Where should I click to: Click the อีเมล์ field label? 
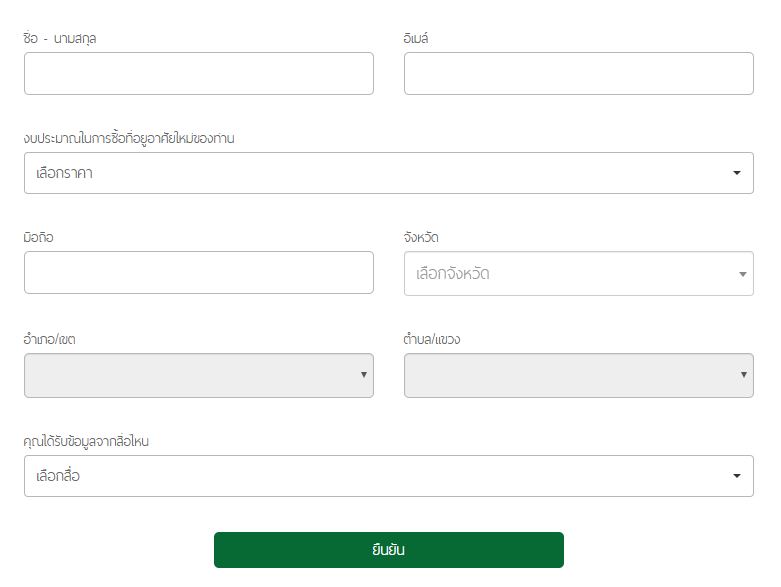(415, 38)
